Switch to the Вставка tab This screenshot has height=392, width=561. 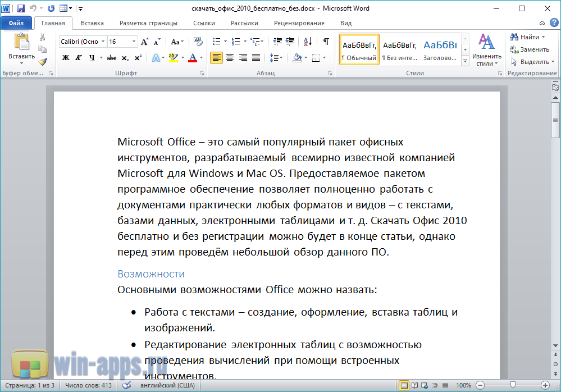click(x=92, y=23)
